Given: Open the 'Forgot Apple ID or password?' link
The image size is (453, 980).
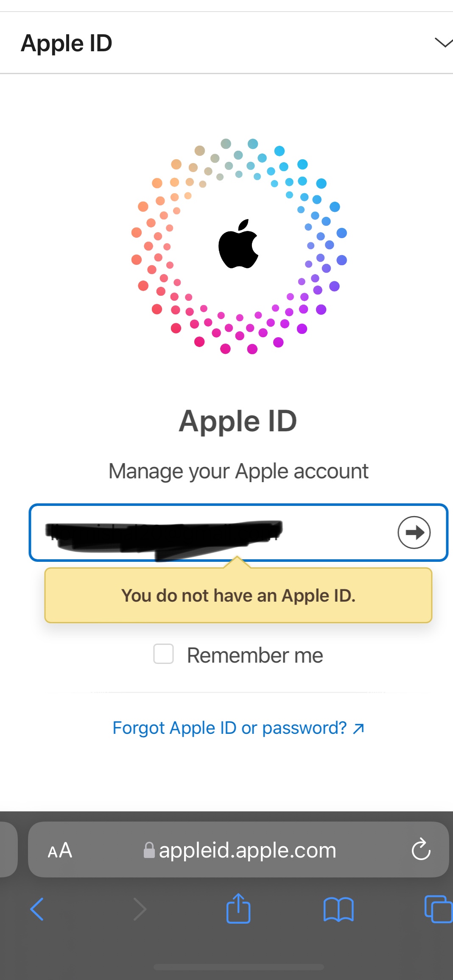Looking at the screenshot, I should 229,728.
